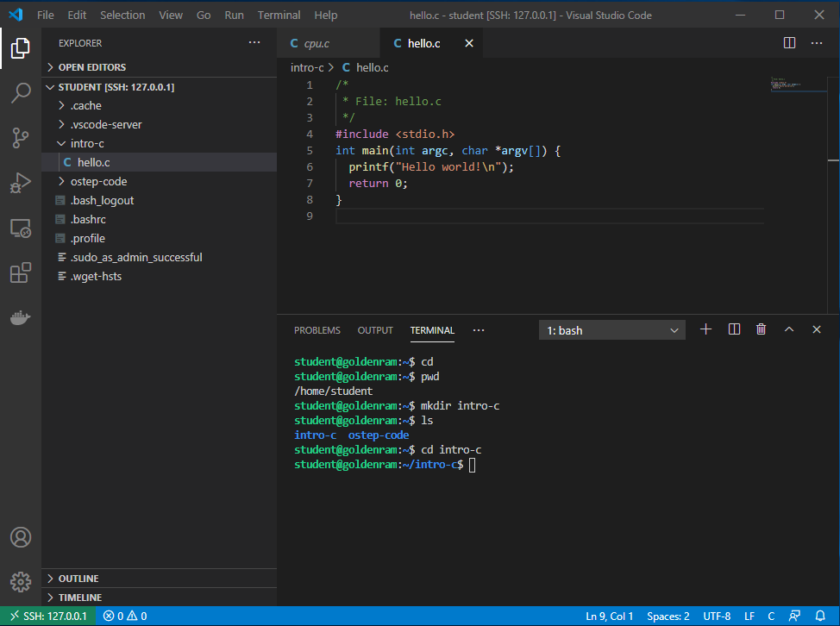
Task: Click Ln 9, Col 1 status item
Action: pos(609,617)
